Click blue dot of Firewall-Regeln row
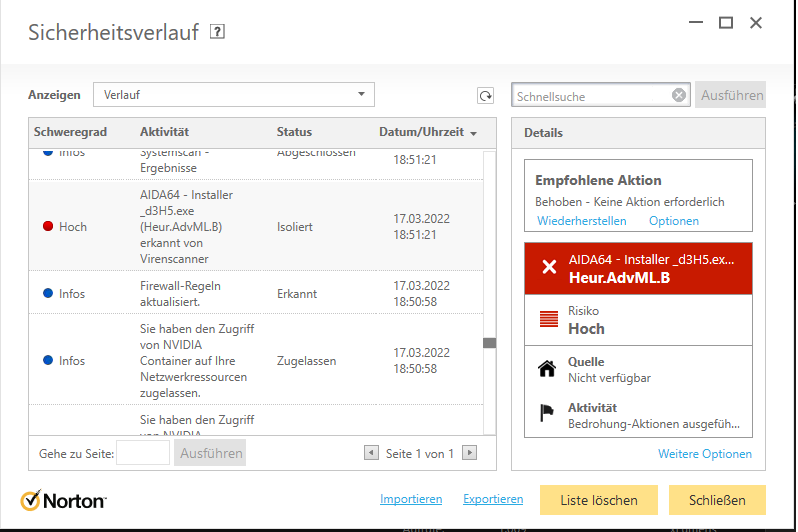Image resolution: width=798 pixels, height=532 pixels. click(x=48, y=293)
